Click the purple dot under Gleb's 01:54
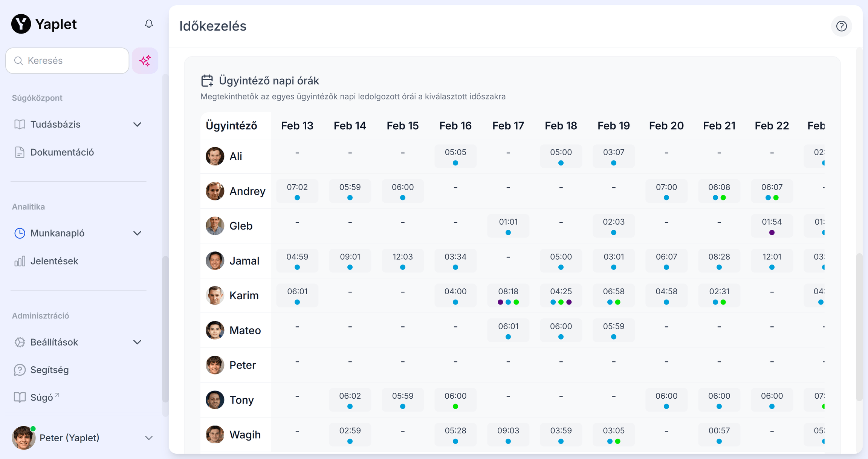The image size is (868, 459). 772,233
